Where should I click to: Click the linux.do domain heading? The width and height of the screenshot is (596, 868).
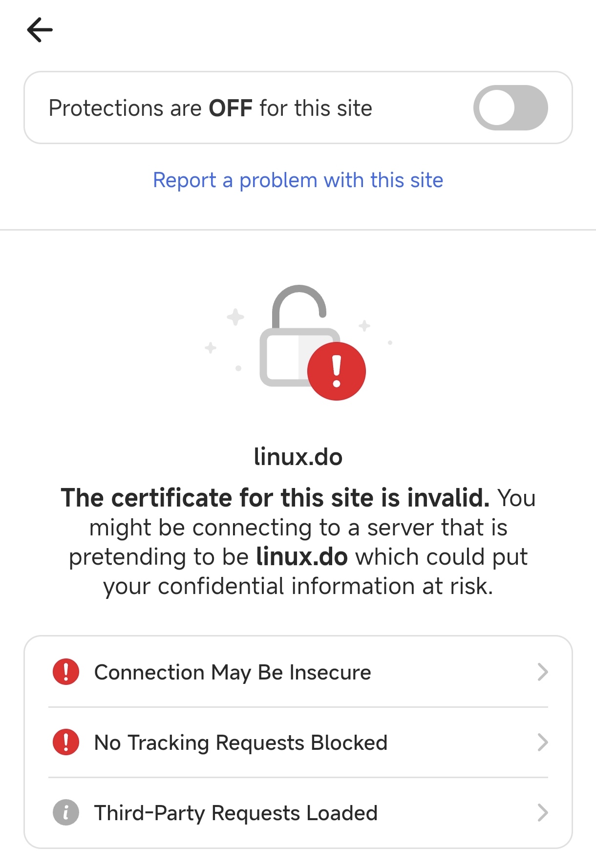298,457
